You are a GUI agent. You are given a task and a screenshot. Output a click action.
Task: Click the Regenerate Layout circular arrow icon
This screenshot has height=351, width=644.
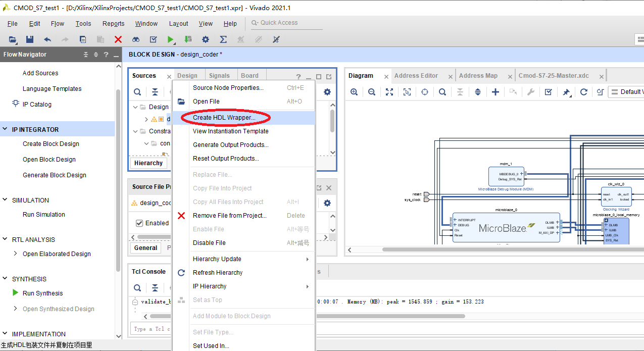(x=584, y=92)
